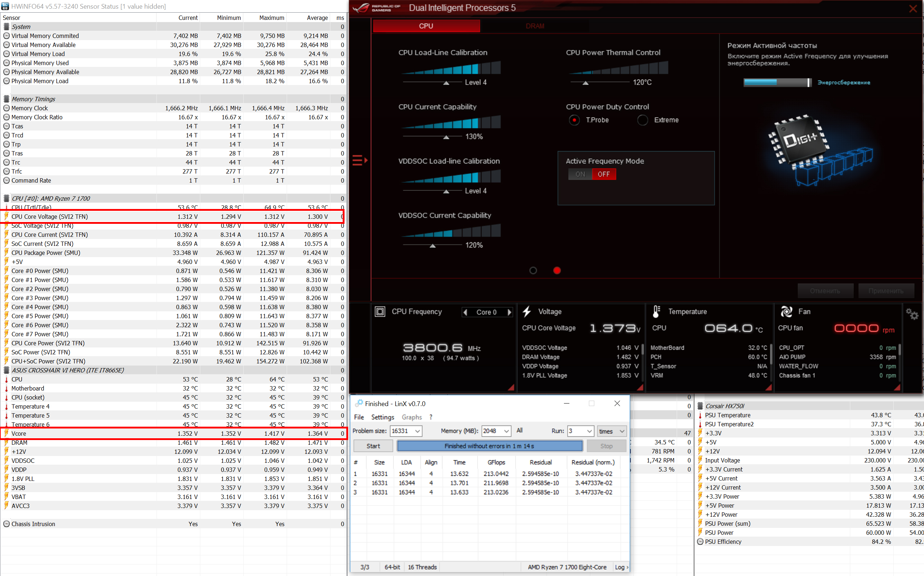
Task: Expand the Run count dropdown
Action: coord(589,431)
